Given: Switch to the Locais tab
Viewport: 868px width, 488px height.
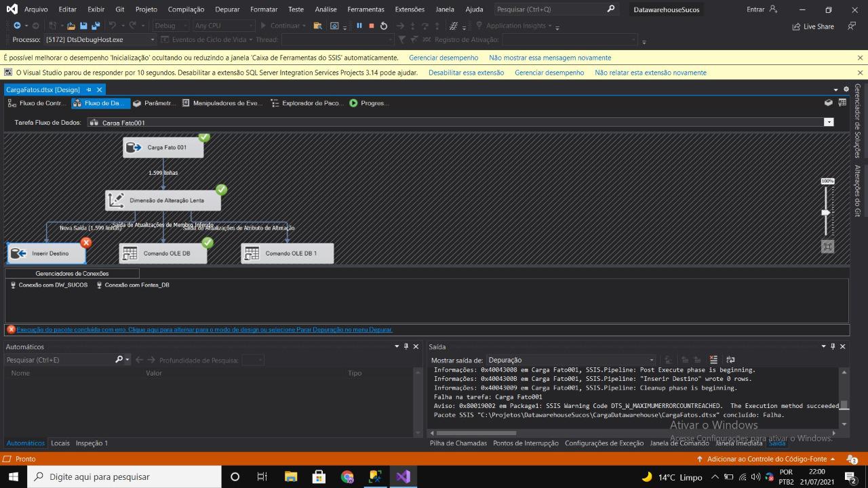Looking at the screenshot, I should pos(60,443).
